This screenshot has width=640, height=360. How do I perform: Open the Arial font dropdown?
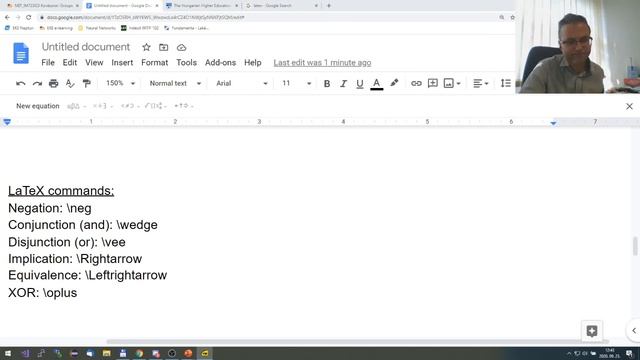pos(242,83)
